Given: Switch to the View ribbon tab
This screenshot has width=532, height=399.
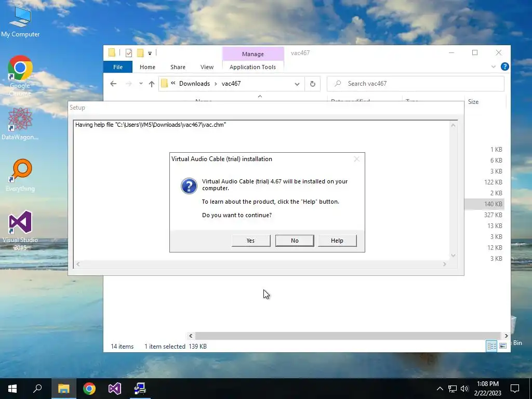Looking at the screenshot, I should (207, 67).
